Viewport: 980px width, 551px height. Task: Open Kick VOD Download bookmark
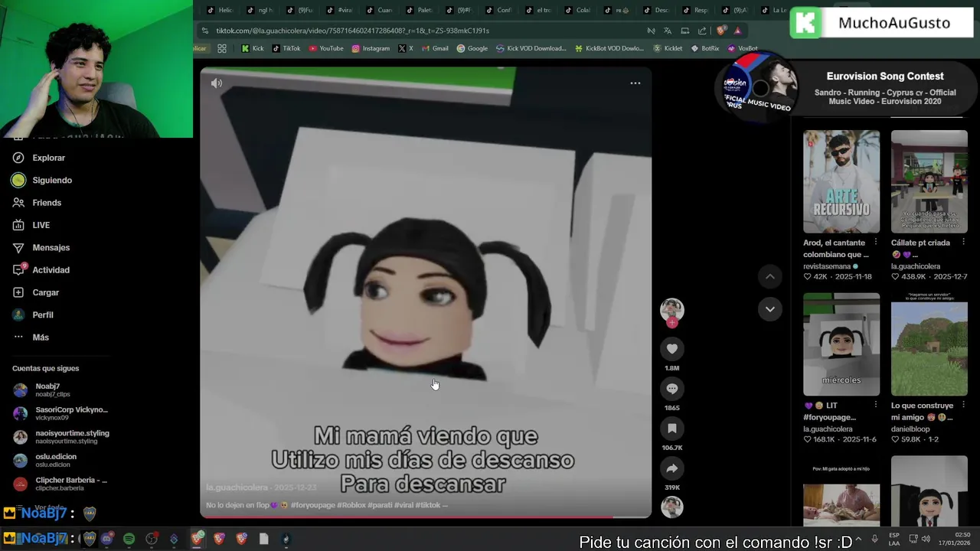pyautogui.click(x=531, y=48)
